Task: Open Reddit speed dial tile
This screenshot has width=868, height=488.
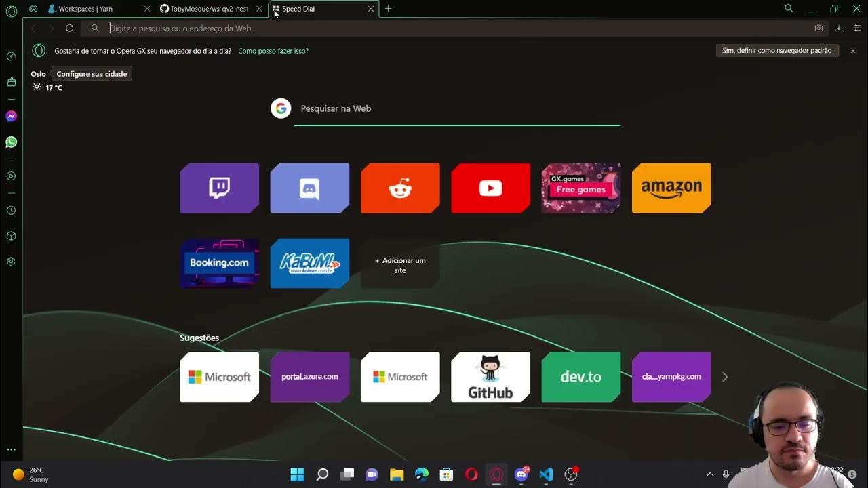Action: (400, 188)
